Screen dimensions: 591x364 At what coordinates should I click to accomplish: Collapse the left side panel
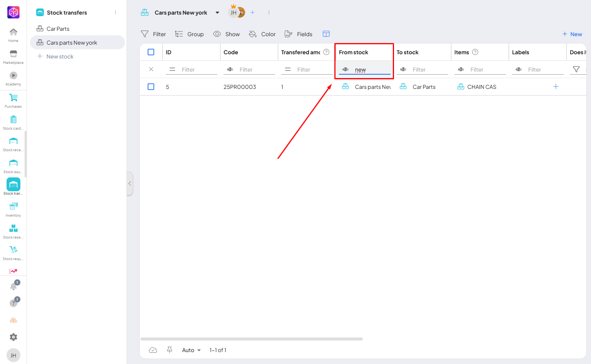130,184
